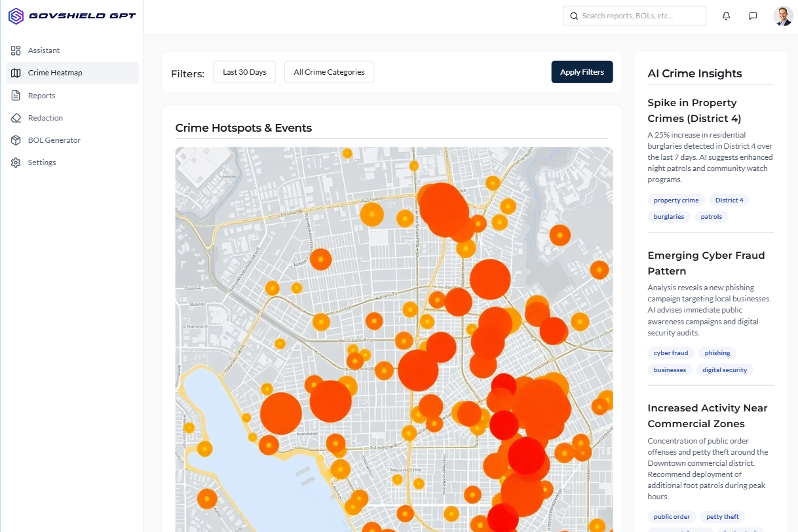
Task: Open the messages chat icon
Action: click(753, 16)
